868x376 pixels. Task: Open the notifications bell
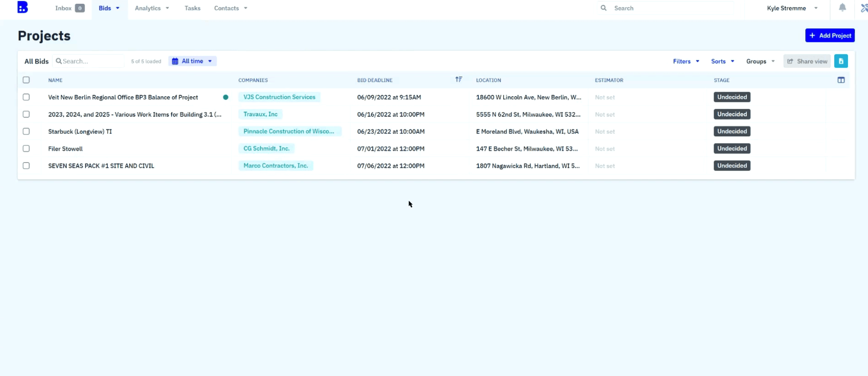(842, 7)
